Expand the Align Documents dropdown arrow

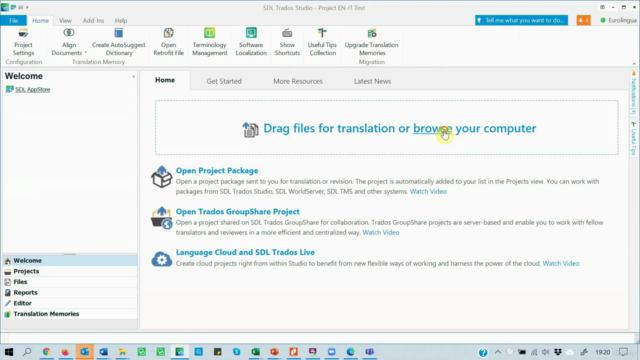(x=86, y=53)
